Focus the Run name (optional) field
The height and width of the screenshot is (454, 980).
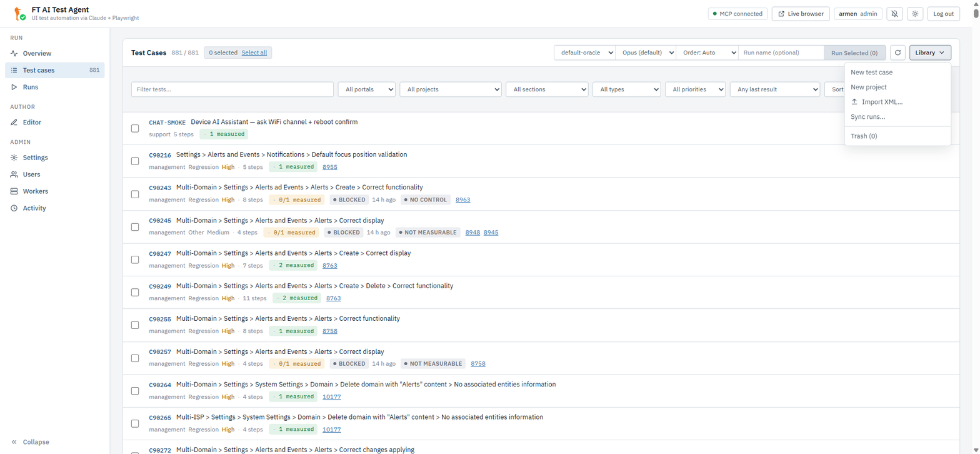[781, 53]
